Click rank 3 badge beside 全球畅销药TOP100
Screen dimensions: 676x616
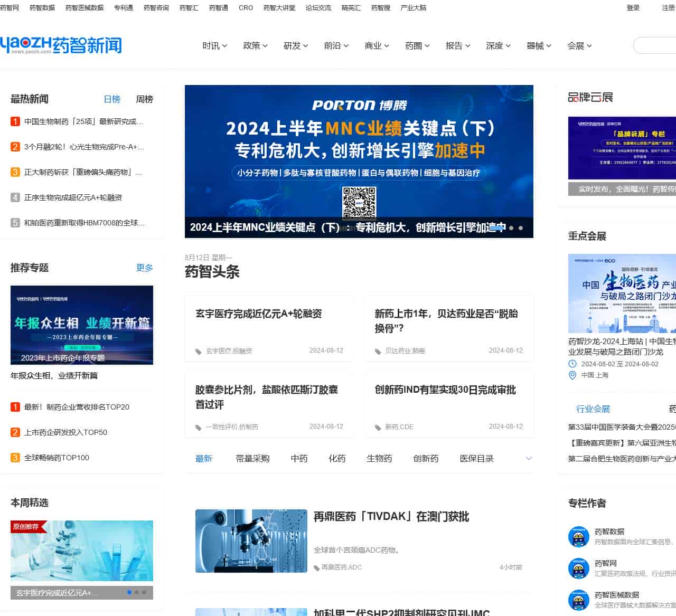tap(15, 458)
